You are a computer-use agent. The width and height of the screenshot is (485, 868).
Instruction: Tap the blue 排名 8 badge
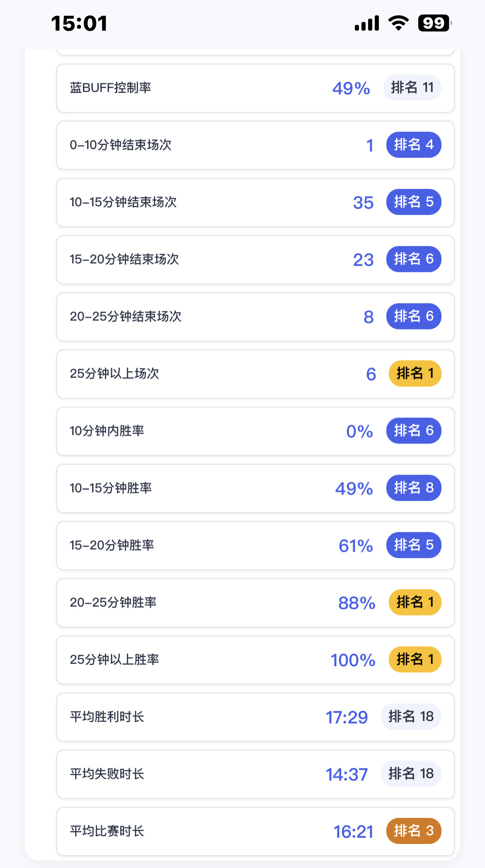pyautogui.click(x=413, y=488)
